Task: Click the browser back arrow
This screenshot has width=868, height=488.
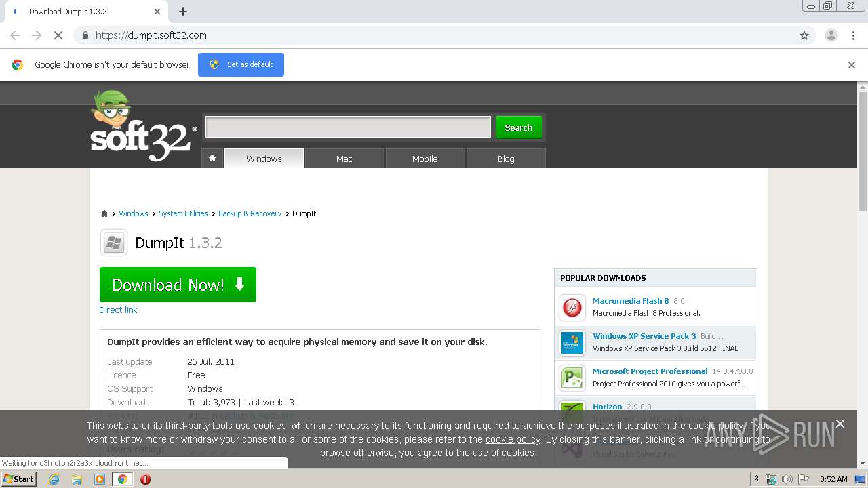Action: [15, 35]
